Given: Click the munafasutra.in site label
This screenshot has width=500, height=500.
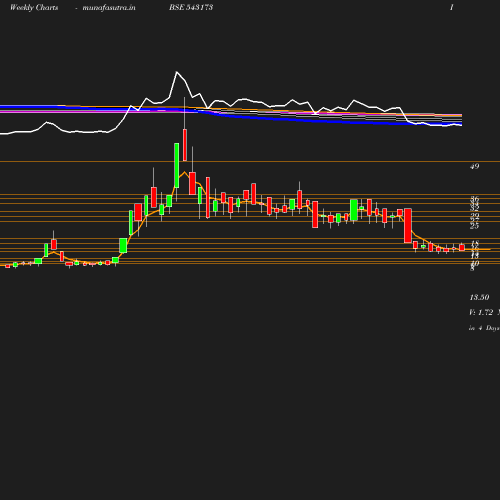Looking at the screenshot, I should point(109,7).
